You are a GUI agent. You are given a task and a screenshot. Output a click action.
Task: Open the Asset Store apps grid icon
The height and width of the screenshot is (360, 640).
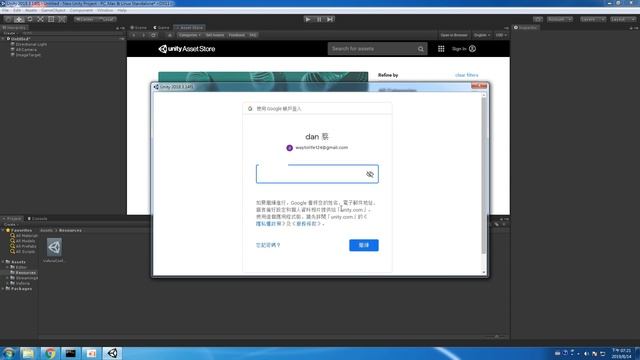point(441,49)
